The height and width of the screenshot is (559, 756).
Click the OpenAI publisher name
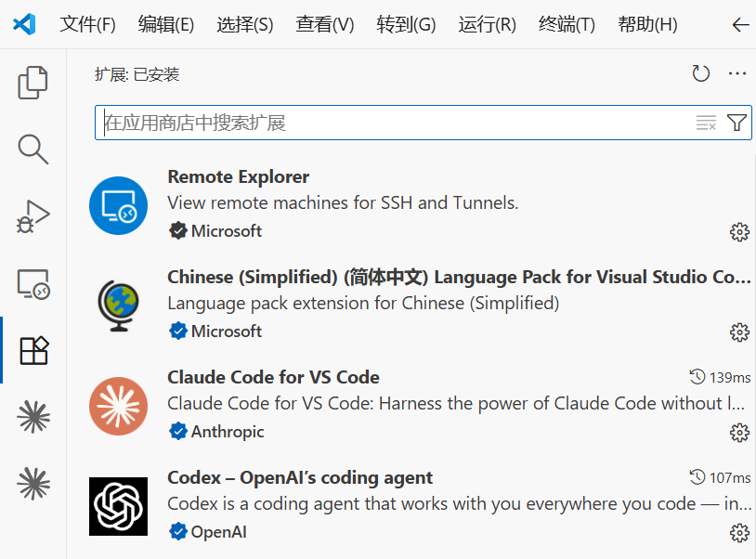[x=219, y=531]
